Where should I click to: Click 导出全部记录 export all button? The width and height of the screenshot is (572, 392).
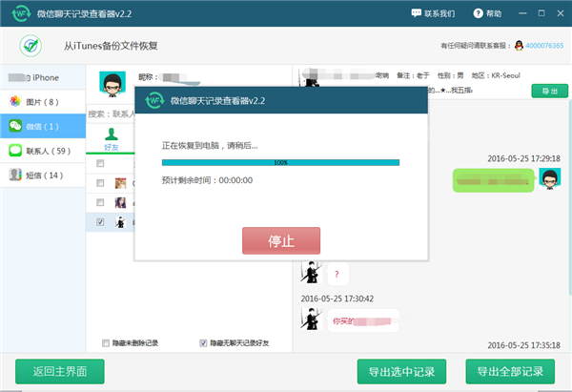[509, 371]
